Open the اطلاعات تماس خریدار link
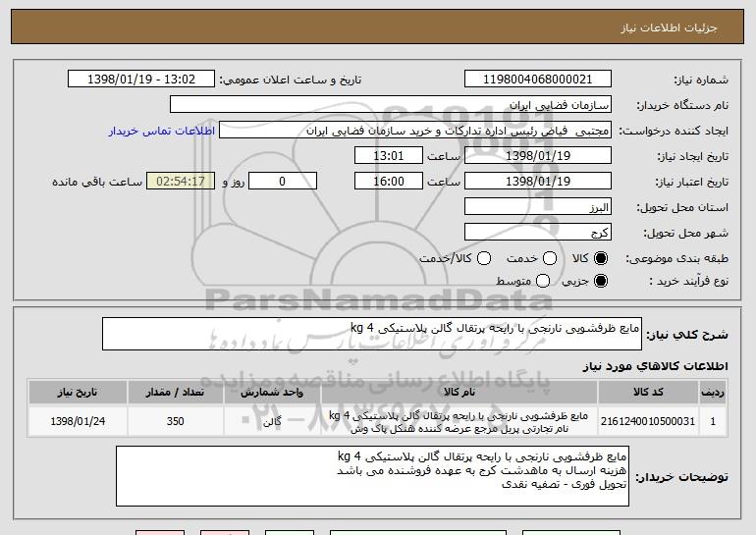756x535 pixels. click(162, 132)
